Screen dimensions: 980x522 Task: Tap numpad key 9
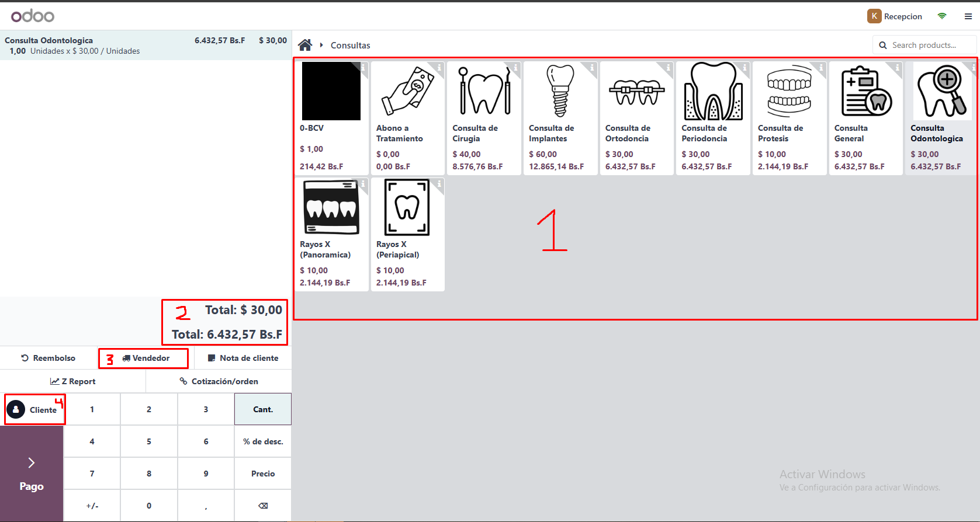(x=206, y=474)
